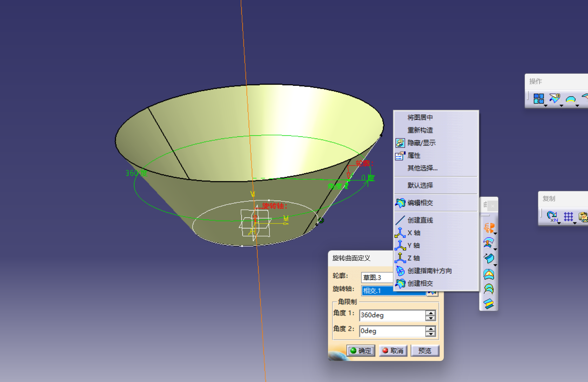Click the 360 度 angle label in viewport
The width and height of the screenshot is (588, 382).
point(136,173)
